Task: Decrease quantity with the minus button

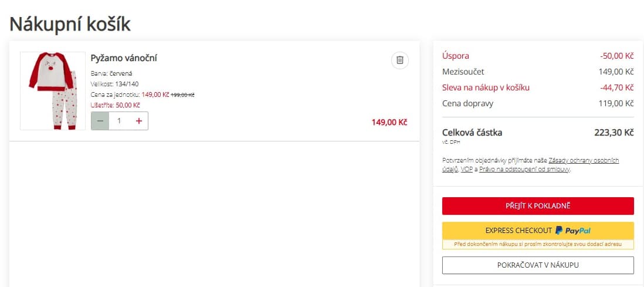Action: (x=100, y=121)
